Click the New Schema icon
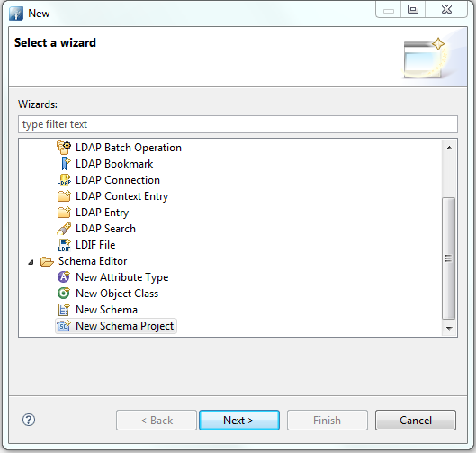476x453 pixels. pos(64,310)
